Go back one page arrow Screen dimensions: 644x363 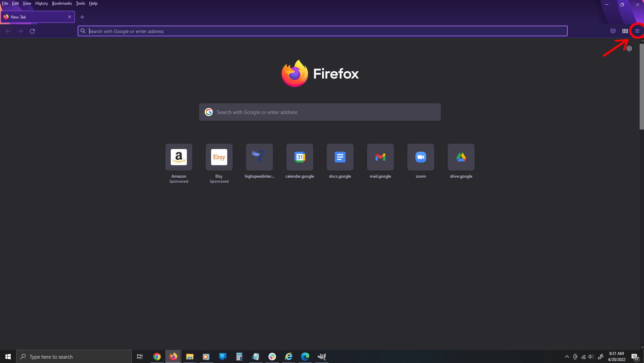(8, 31)
